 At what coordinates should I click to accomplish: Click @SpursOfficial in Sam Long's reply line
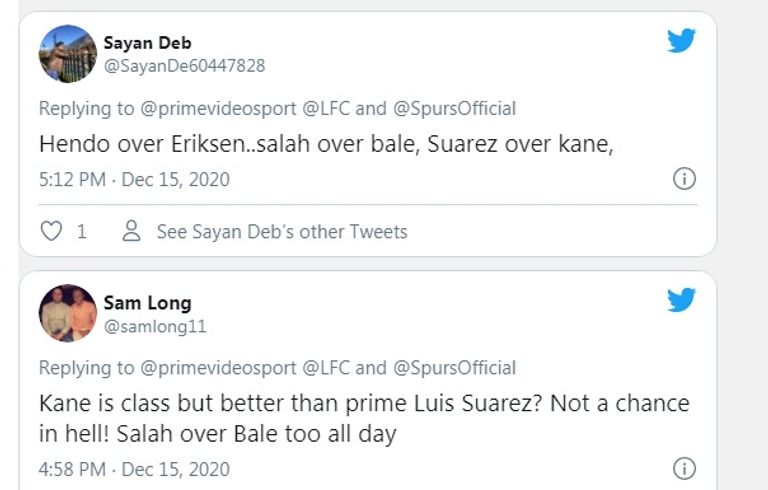[453, 368]
